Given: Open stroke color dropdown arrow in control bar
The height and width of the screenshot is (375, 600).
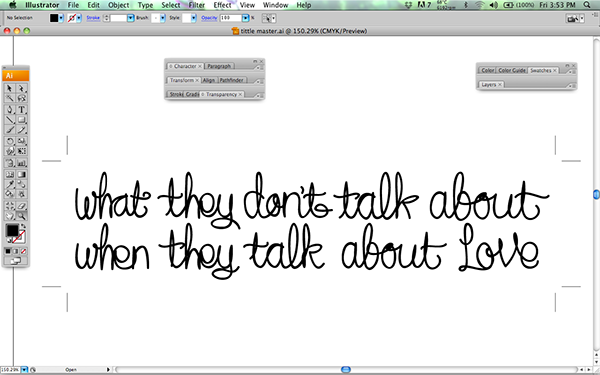Looking at the screenshot, I should pos(79,18).
